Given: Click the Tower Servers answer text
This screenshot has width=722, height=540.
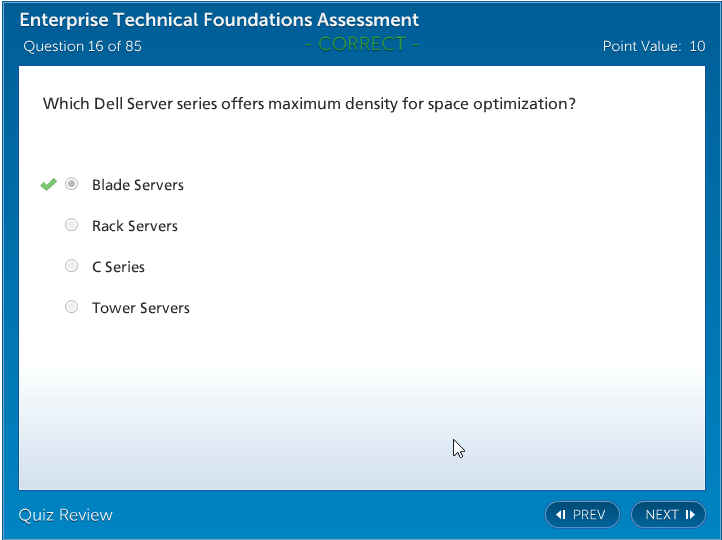Looking at the screenshot, I should point(141,308).
